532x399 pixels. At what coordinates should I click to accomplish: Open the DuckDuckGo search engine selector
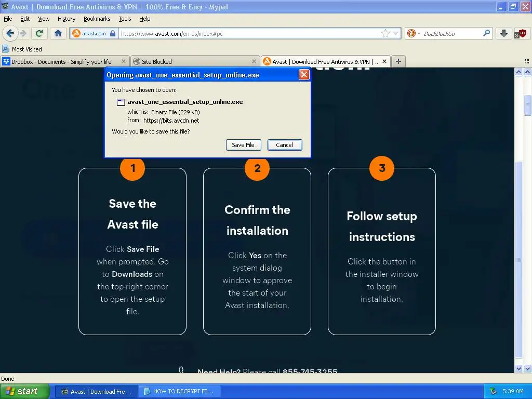[414, 33]
